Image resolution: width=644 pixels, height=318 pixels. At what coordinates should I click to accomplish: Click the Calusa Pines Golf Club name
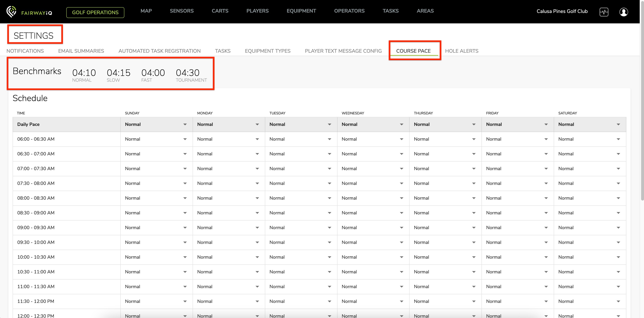[562, 11]
